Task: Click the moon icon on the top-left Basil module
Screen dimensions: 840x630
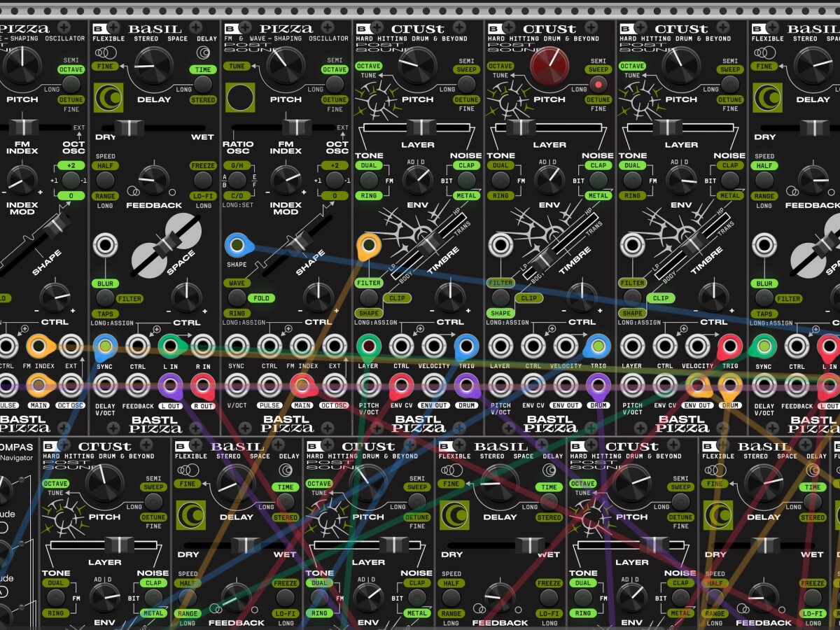Action: click(108, 98)
